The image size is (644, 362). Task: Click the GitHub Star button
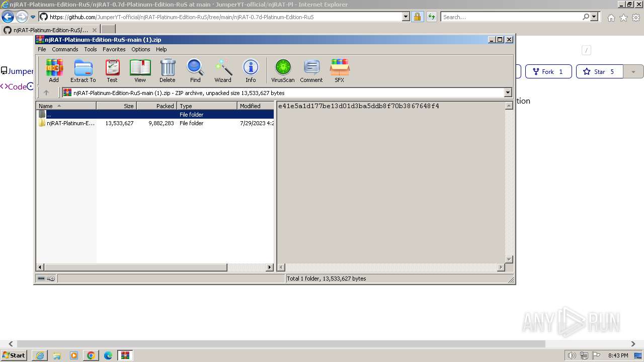point(600,71)
